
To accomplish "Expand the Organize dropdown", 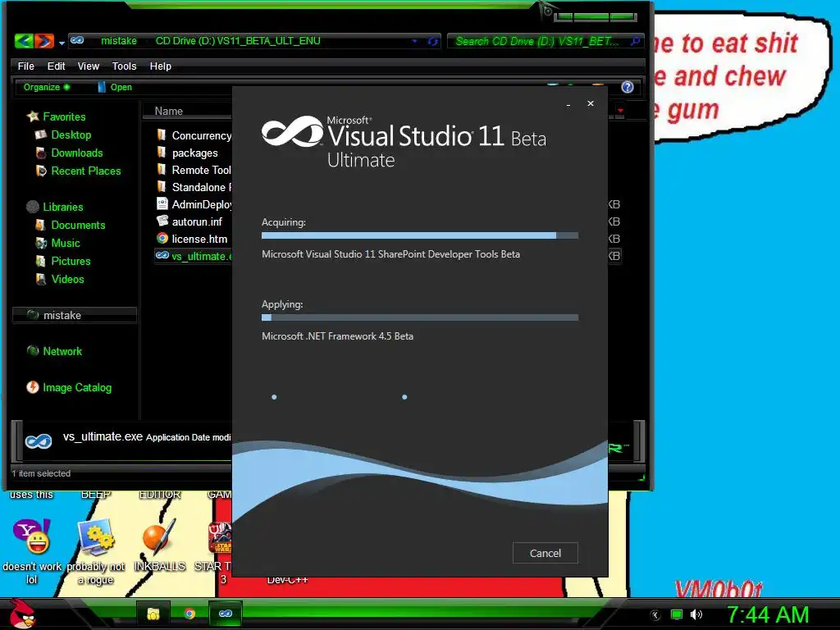I will [47, 87].
